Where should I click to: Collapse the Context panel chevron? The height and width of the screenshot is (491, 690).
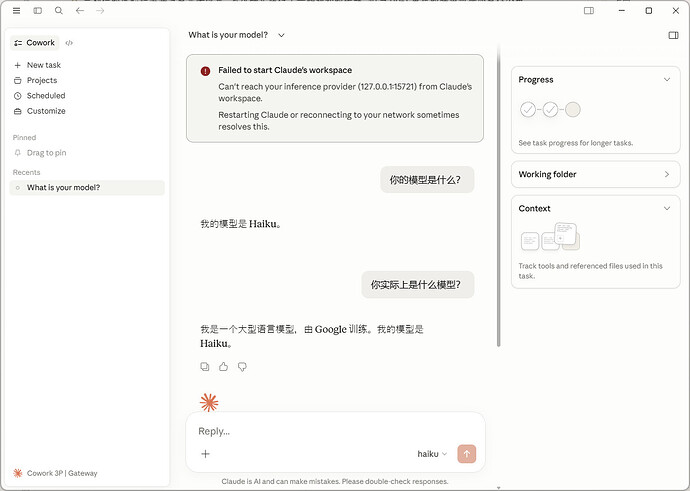click(667, 209)
